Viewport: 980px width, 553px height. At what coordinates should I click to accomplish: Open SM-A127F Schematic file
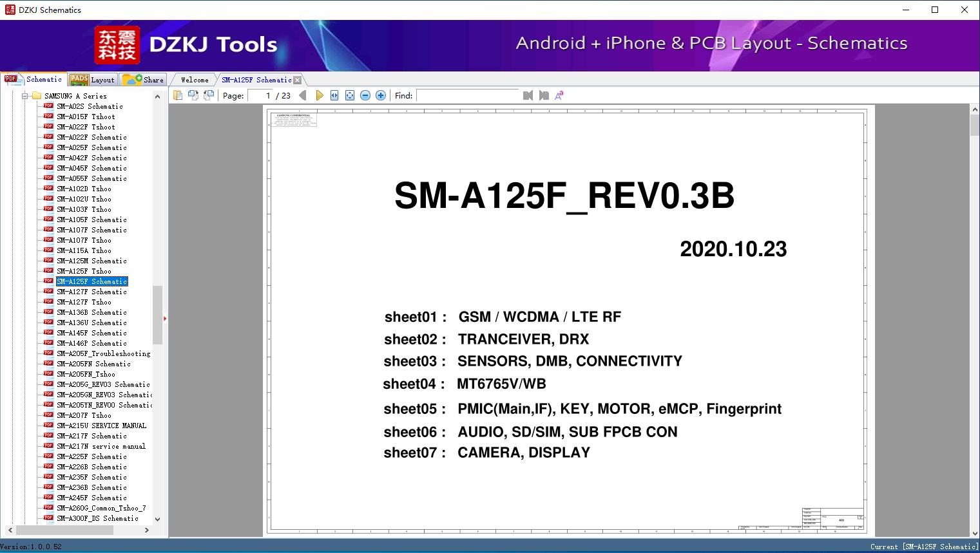click(x=91, y=292)
